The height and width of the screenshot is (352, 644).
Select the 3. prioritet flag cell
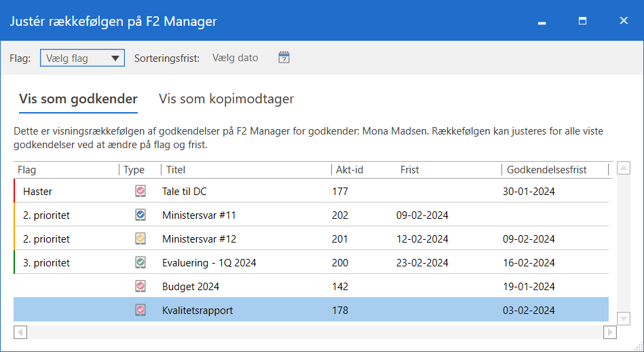click(x=46, y=262)
